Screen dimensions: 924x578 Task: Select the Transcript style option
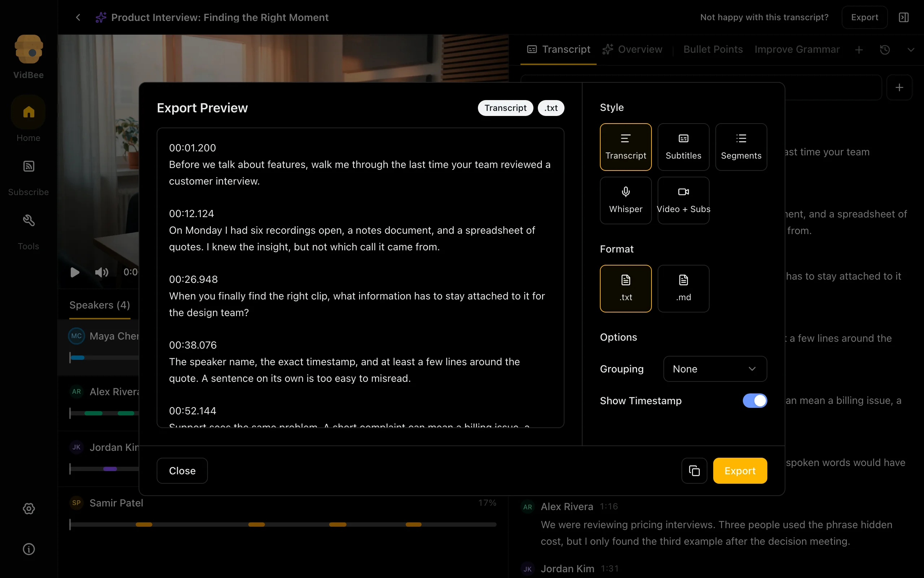coord(626,147)
